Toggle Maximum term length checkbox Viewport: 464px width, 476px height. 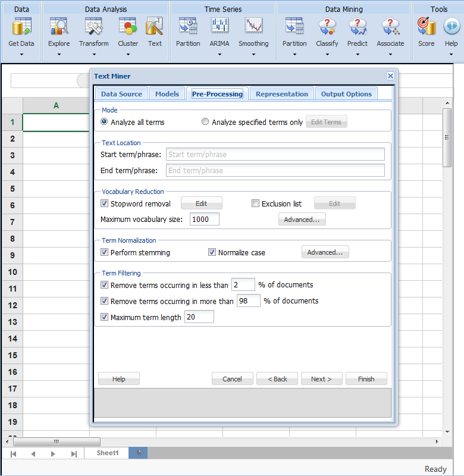point(104,317)
